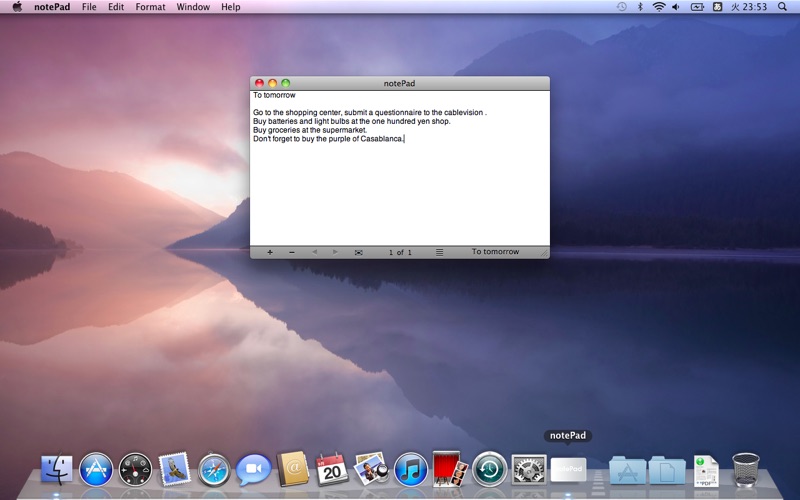
Task: Open the File menu
Action: 89,7
